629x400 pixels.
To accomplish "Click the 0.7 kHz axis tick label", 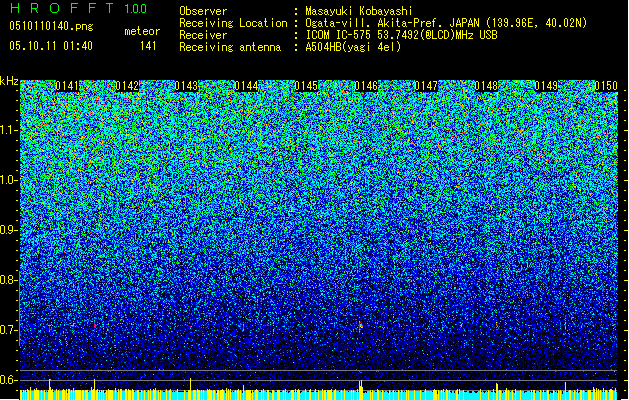I will [8, 330].
